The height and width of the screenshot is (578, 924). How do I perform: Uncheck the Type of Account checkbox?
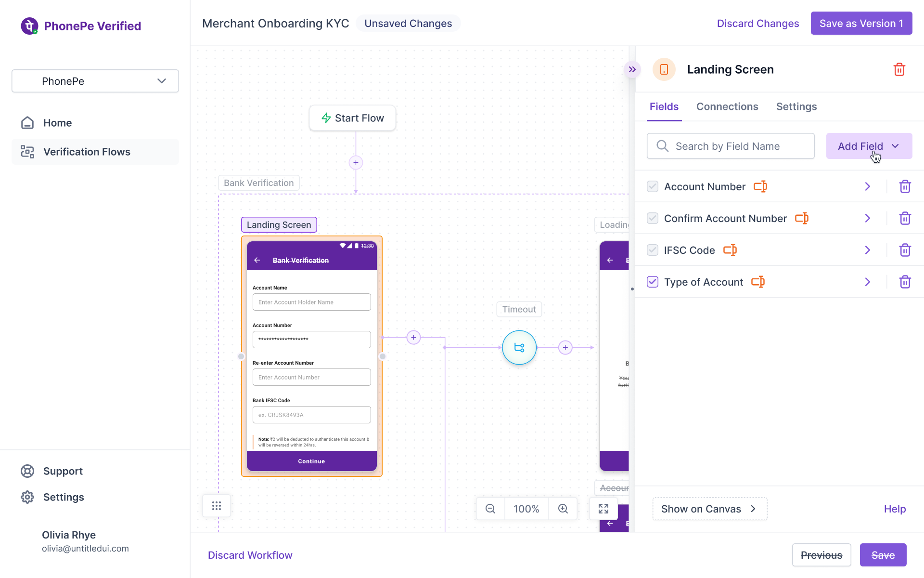tap(653, 282)
